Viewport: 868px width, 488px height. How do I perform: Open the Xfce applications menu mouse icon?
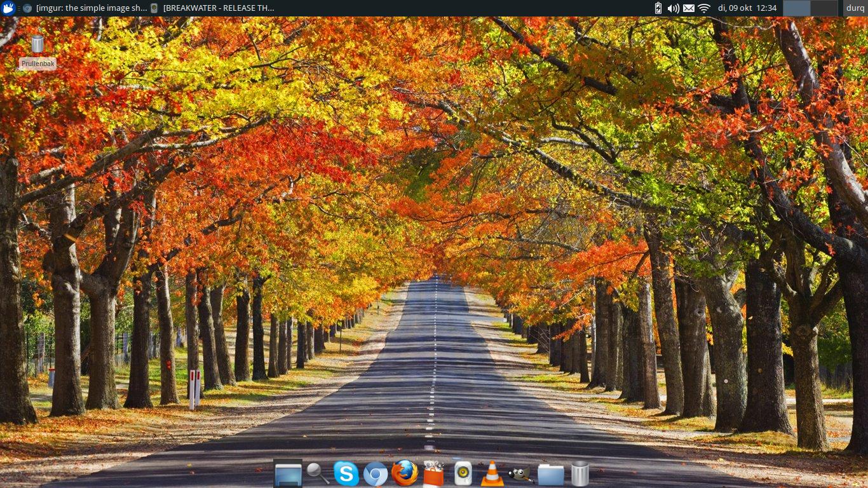click(x=8, y=8)
